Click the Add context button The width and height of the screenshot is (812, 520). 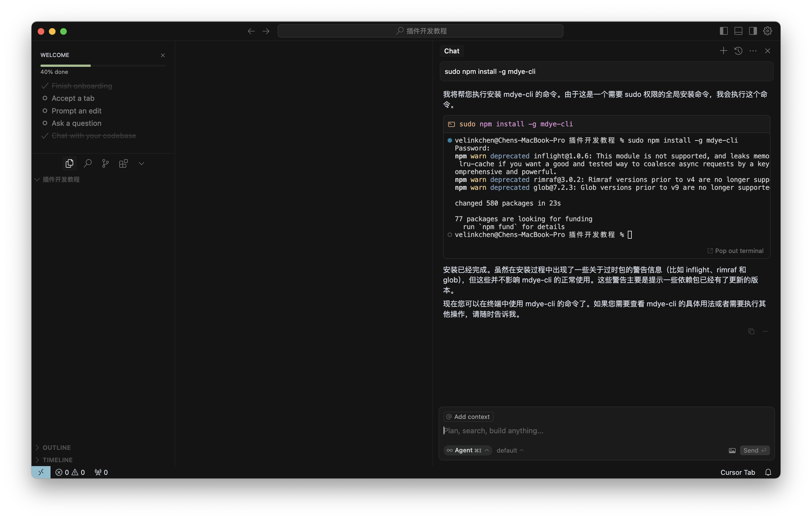[x=468, y=417]
